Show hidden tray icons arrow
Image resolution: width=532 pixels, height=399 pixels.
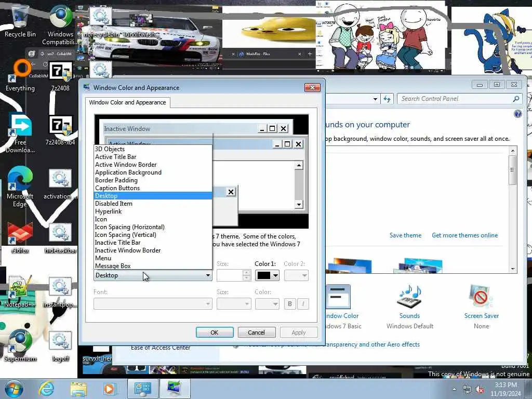(x=454, y=390)
